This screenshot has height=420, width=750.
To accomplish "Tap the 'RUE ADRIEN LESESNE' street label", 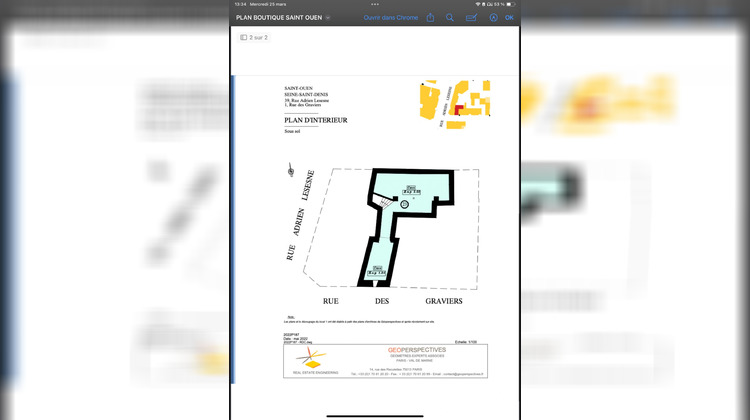I will (300, 215).
